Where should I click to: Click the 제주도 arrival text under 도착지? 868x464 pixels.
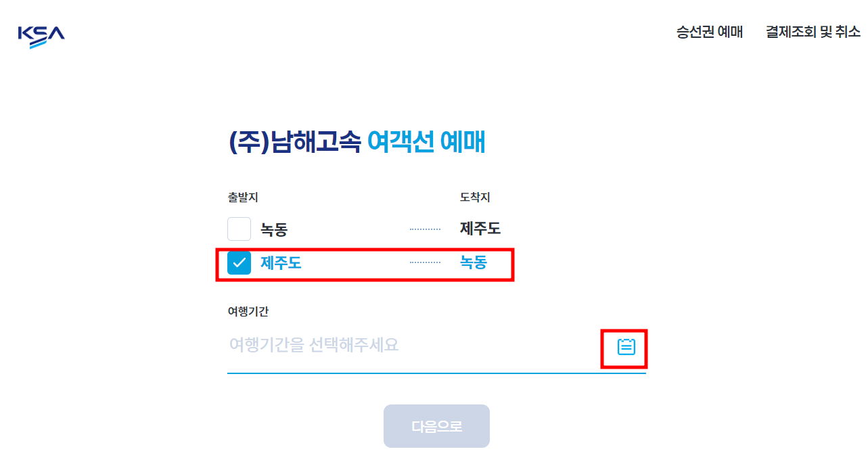click(x=478, y=229)
